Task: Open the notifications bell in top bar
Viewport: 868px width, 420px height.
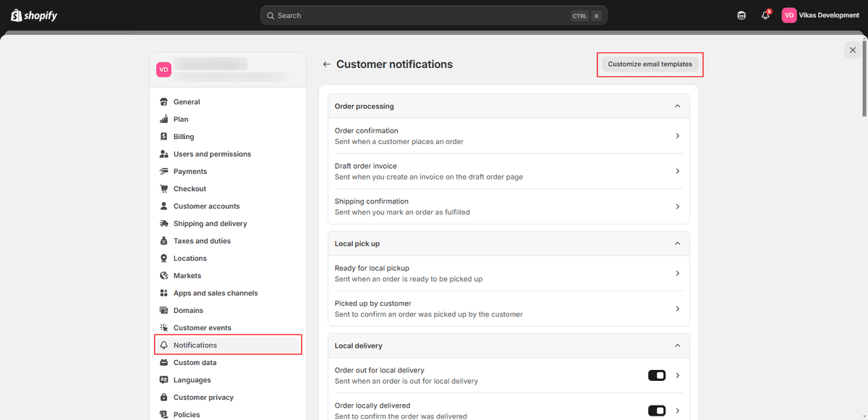Action: [x=765, y=15]
